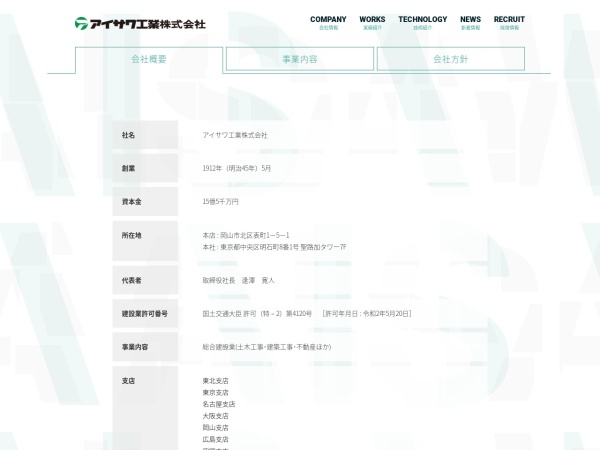Open the NEWS menu
This screenshot has width=600, height=450.
[x=470, y=23]
